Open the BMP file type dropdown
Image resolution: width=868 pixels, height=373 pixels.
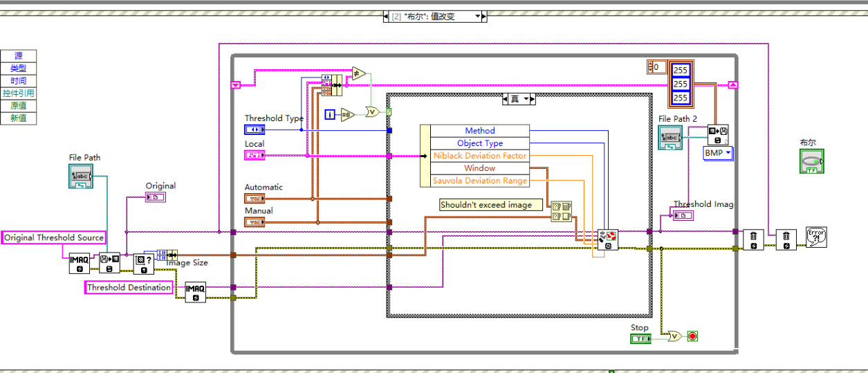717,153
